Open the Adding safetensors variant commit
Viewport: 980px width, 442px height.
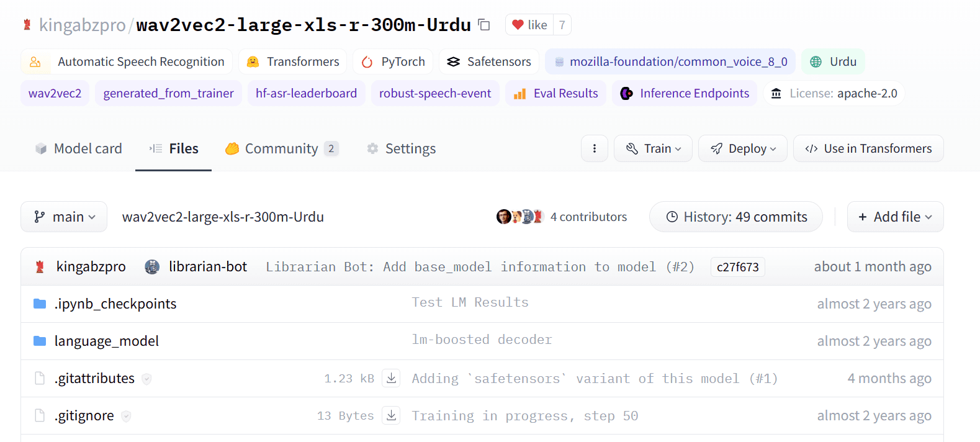pos(595,379)
